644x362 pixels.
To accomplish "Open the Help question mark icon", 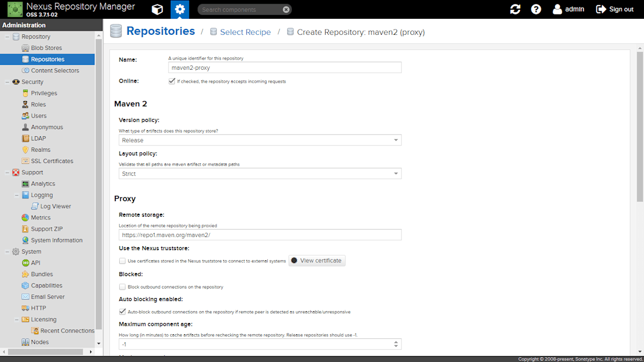I will [x=536, y=9].
